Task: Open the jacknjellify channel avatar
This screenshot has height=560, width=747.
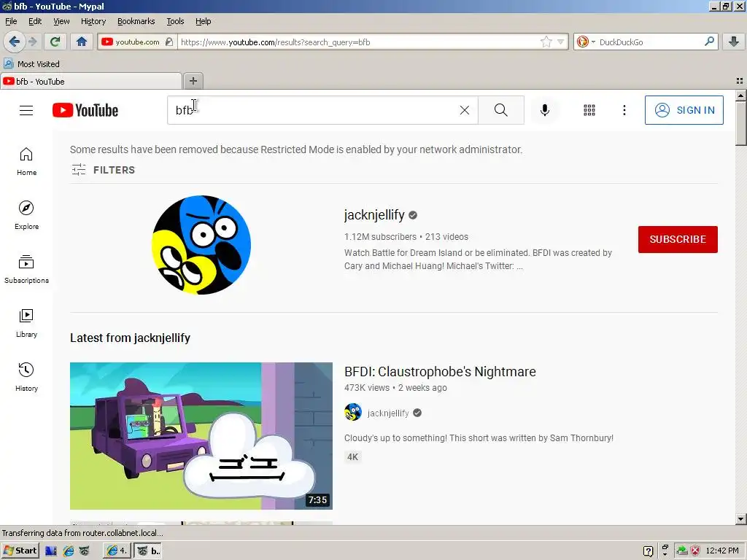Action: tap(201, 245)
